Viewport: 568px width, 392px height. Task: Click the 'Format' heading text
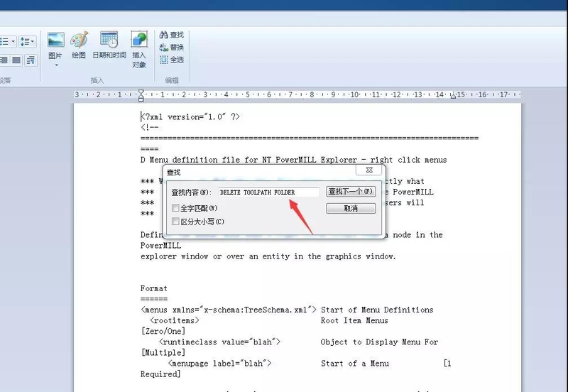click(154, 288)
